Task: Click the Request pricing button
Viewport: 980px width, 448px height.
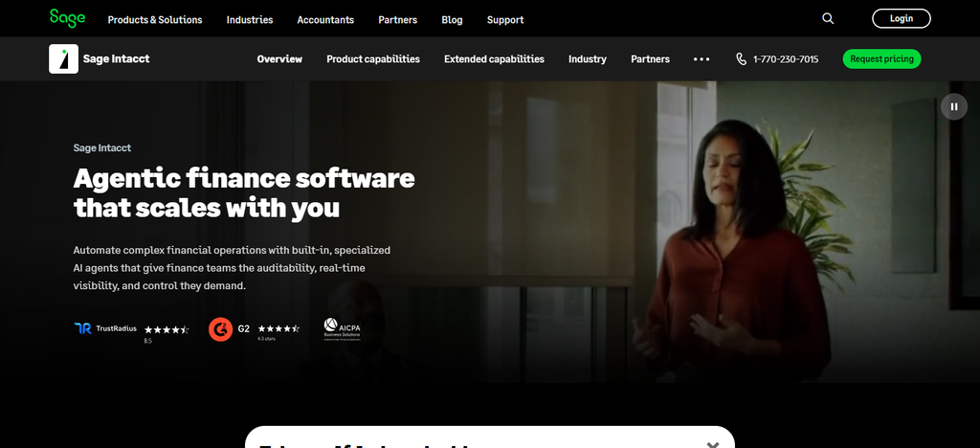Action: [x=881, y=58]
